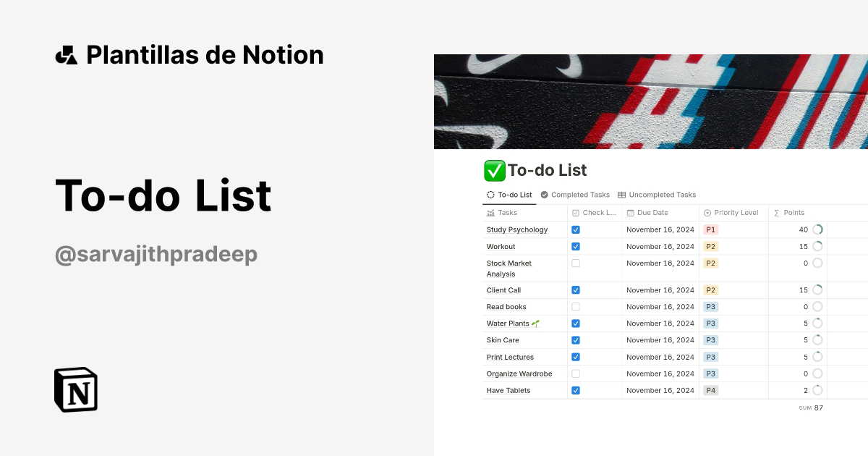Click the Points sum sigma icon
The height and width of the screenshot is (456, 868).
[x=778, y=212]
